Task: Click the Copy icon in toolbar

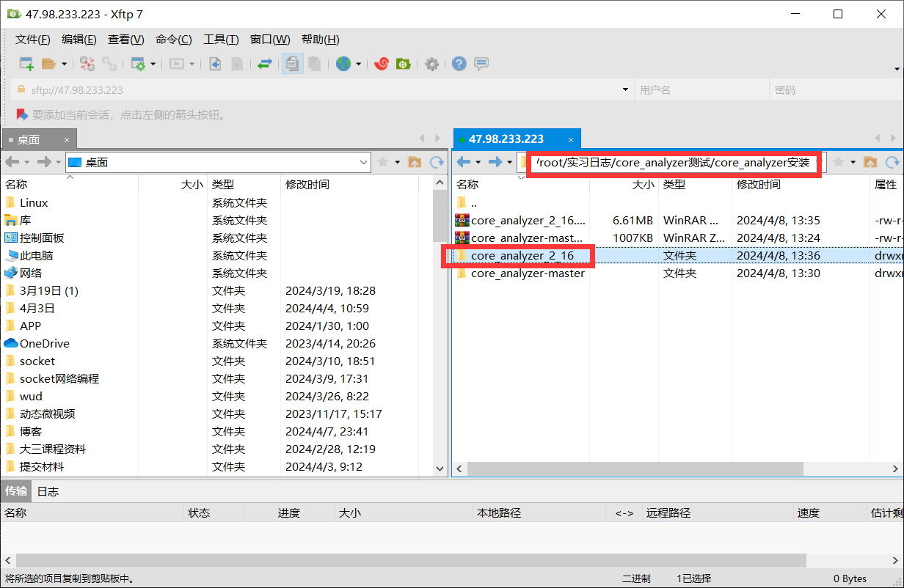Action: (x=292, y=64)
